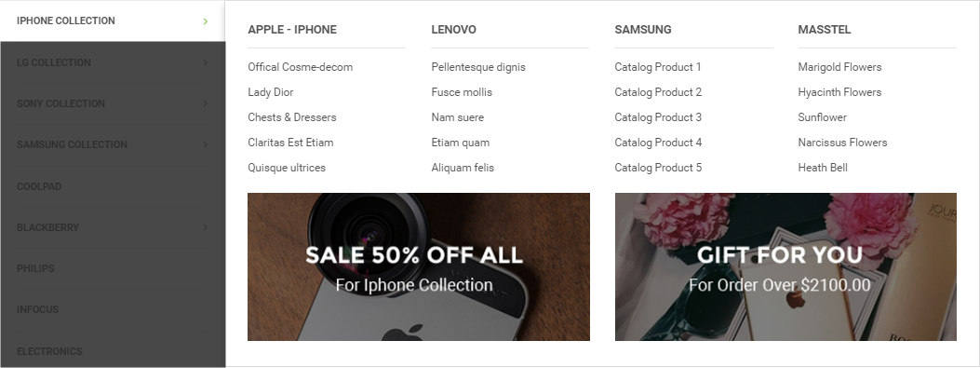Image resolution: width=980 pixels, height=368 pixels.
Task: Open the Sale 50% Off All banner
Action: [419, 266]
